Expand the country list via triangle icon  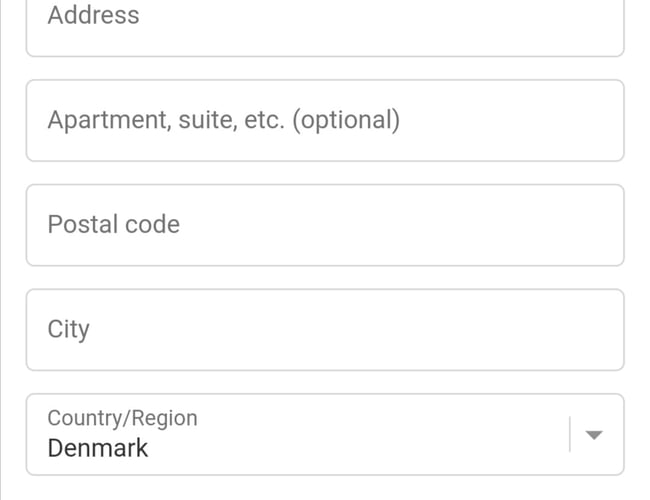594,435
